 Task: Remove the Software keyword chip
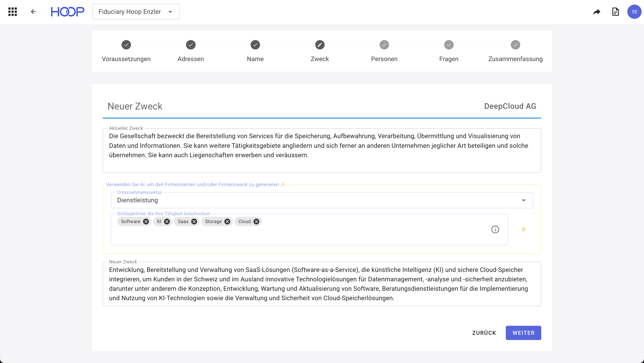point(146,222)
